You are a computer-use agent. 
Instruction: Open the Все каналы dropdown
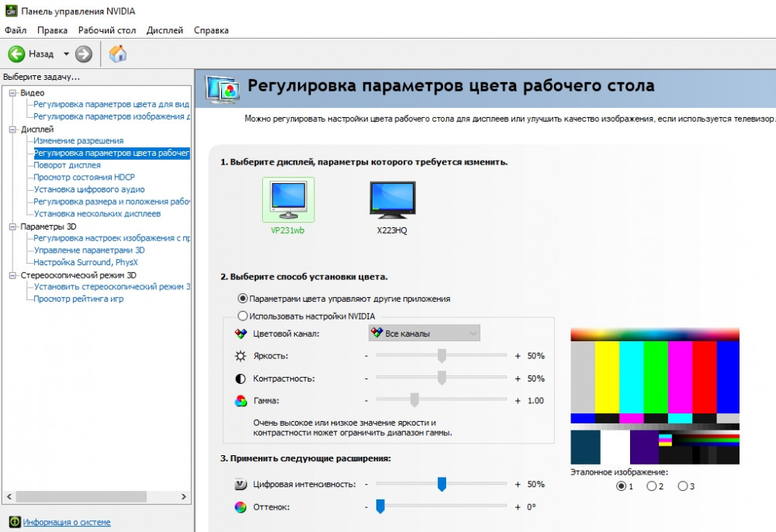[423, 332]
